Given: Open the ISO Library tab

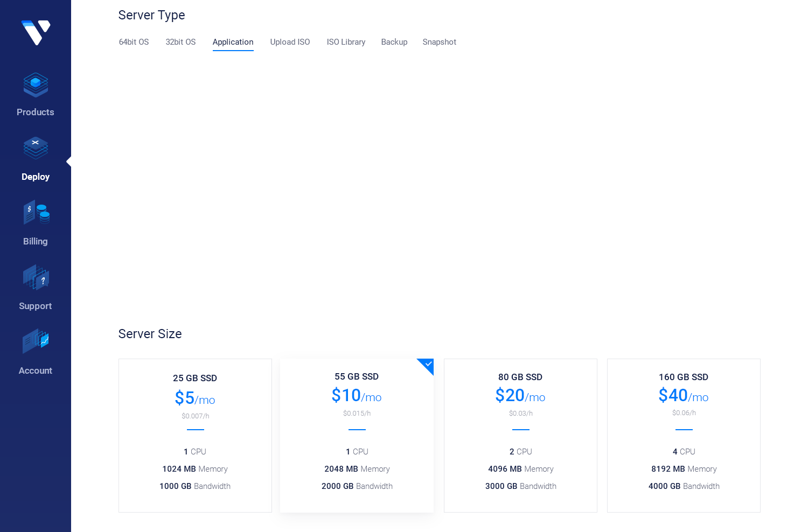Looking at the screenshot, I should 346,42.
